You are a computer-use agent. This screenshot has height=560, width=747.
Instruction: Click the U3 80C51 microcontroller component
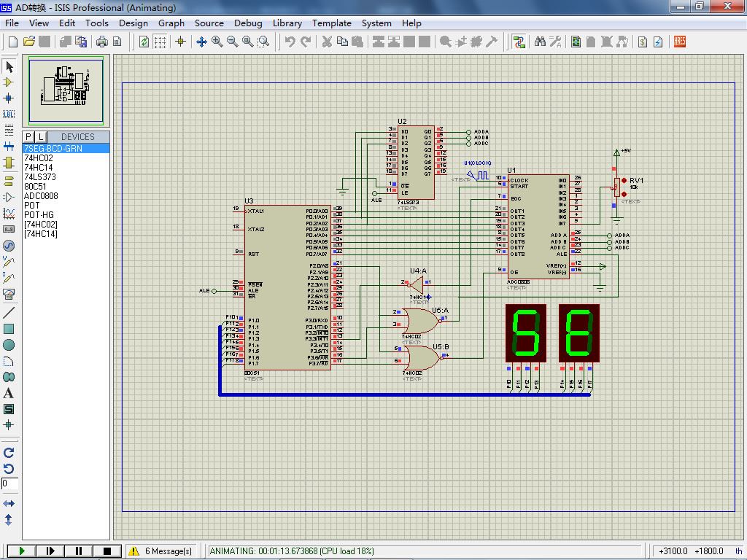287,287
